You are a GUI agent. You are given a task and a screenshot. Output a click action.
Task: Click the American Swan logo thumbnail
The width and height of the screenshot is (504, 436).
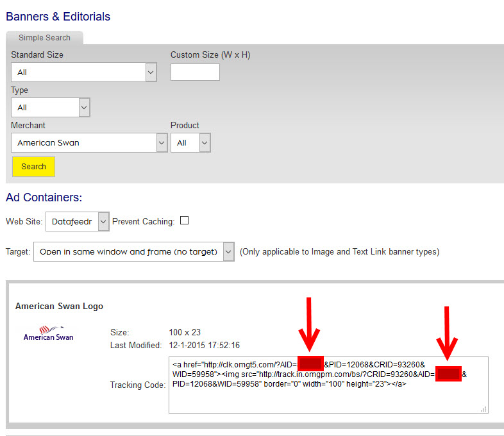pos(48,333)
